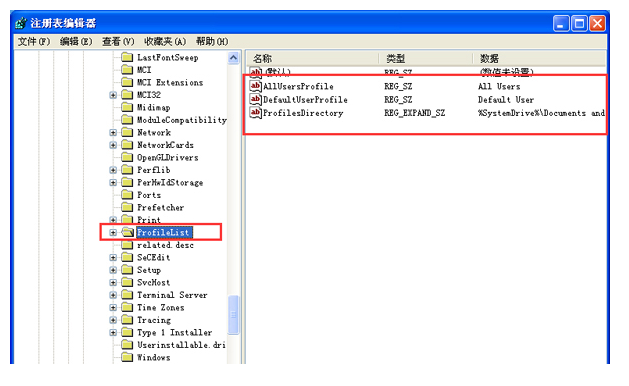629x386 pixels.
Task: Click the 'Default User' data cell
Action: point(506,100)
